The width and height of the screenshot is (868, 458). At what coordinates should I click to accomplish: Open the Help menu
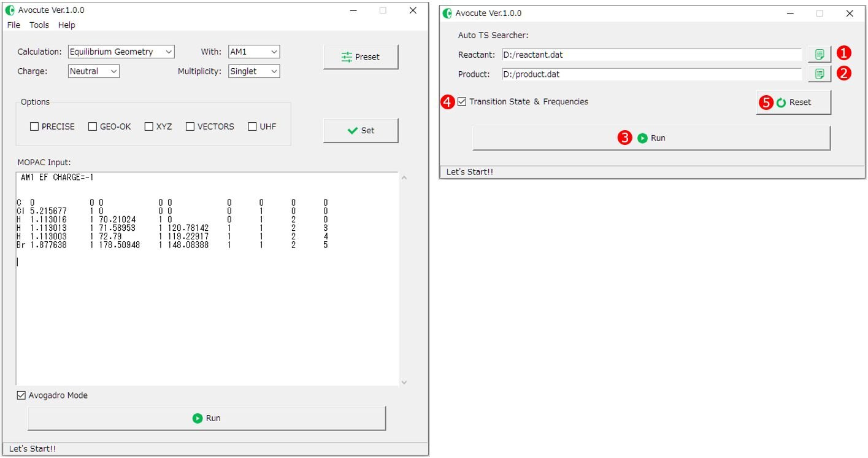[x=66, y=25]
